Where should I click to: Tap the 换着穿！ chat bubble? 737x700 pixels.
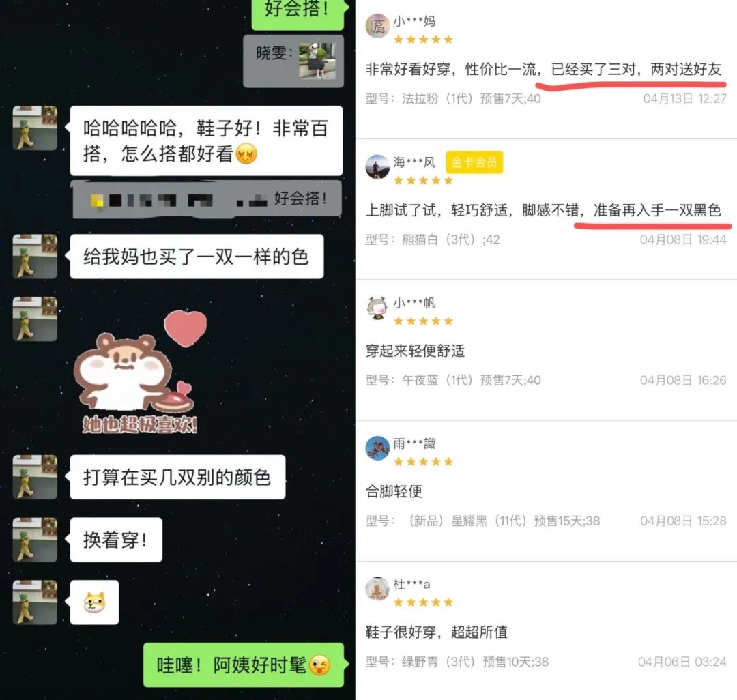[x=116, y=540]
